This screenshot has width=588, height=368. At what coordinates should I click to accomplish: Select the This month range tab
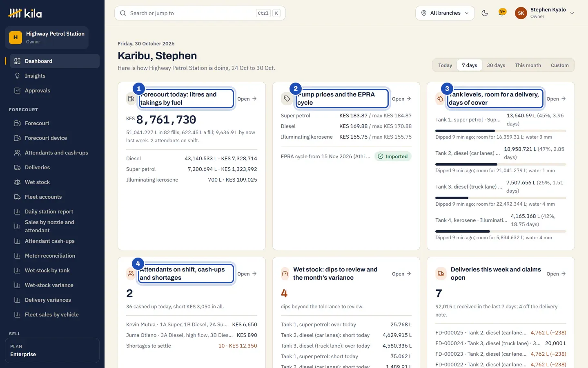528,65
